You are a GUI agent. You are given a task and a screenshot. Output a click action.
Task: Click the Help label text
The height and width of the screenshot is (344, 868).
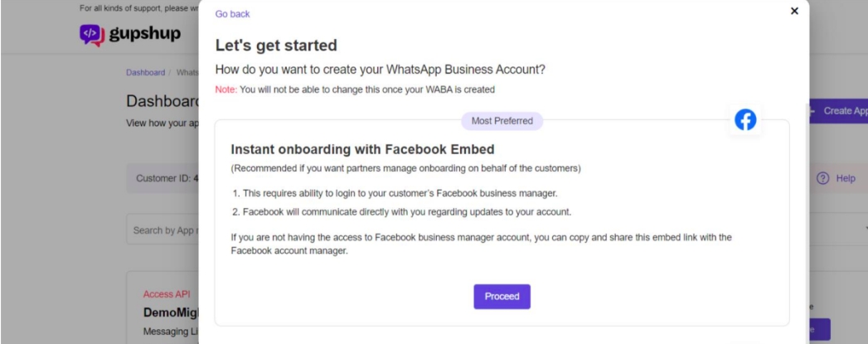(x=846, y=178)
